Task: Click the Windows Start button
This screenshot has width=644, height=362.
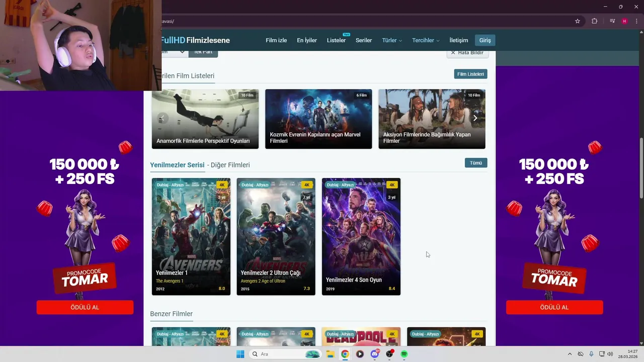Action: [240, 354]
